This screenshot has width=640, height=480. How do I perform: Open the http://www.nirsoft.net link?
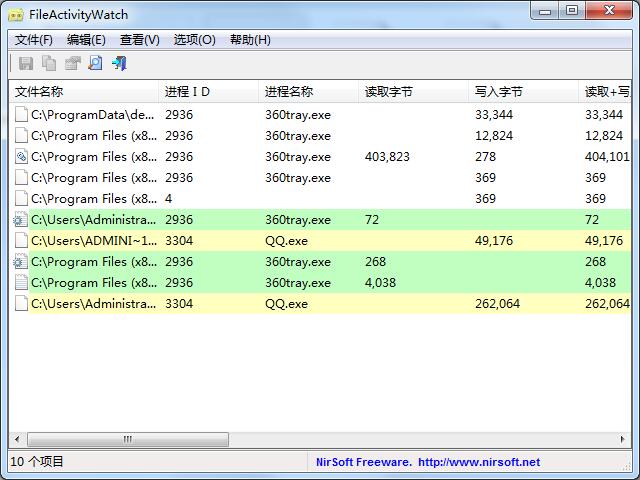[478, 462]
